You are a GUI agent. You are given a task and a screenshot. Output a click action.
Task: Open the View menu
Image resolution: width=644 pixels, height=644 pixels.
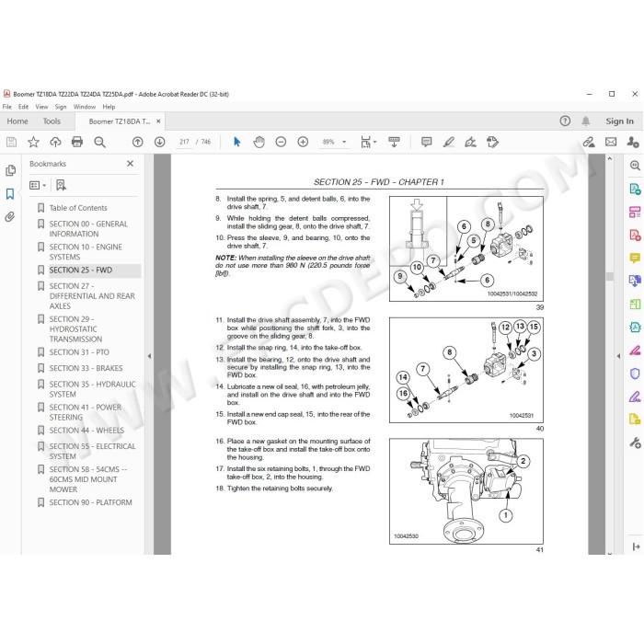click(41, 107)
